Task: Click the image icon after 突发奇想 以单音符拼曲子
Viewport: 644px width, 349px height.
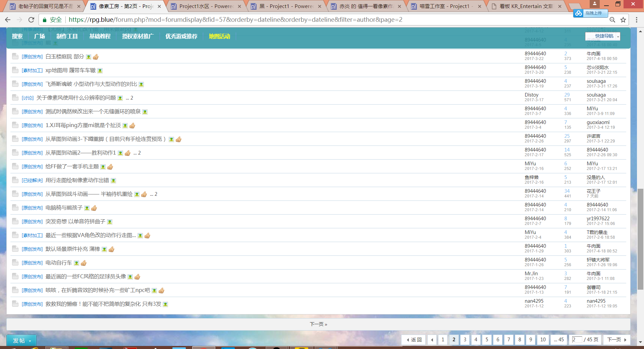Action: [110, 222]
